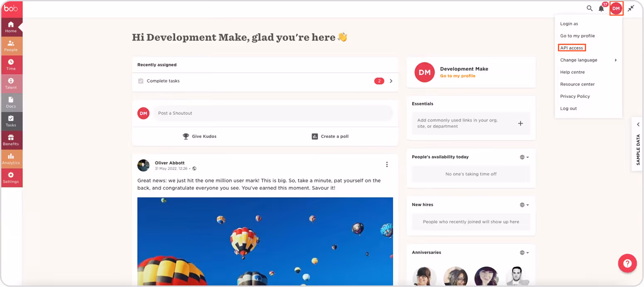Open notifications bell with 17 badge
This screenshot has height=287, width=644.
coord(602,8)
